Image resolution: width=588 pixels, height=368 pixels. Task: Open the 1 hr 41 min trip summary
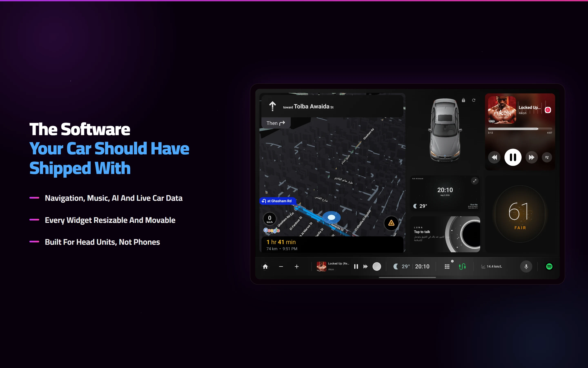pos(332,245)
